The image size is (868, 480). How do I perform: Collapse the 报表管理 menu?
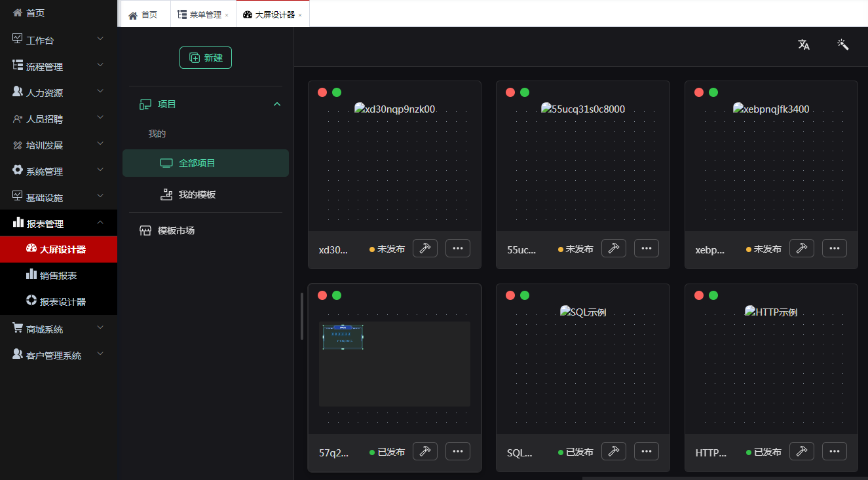click(58, 223)
